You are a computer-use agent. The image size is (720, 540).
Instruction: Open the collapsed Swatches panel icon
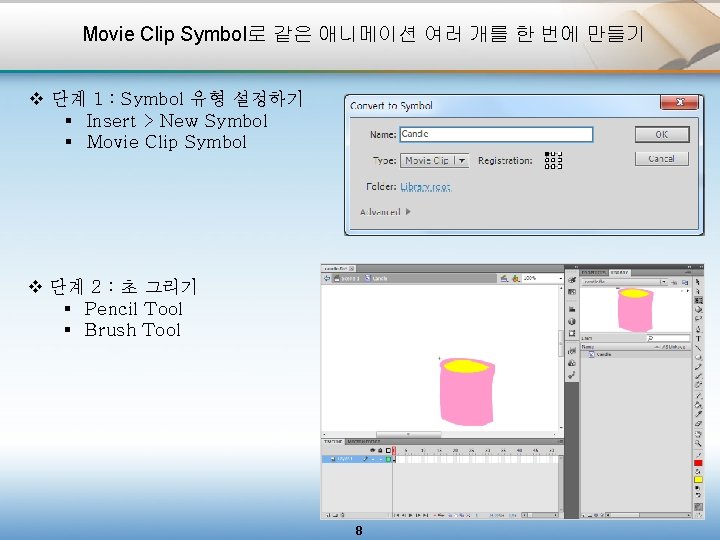pos(572,292)
